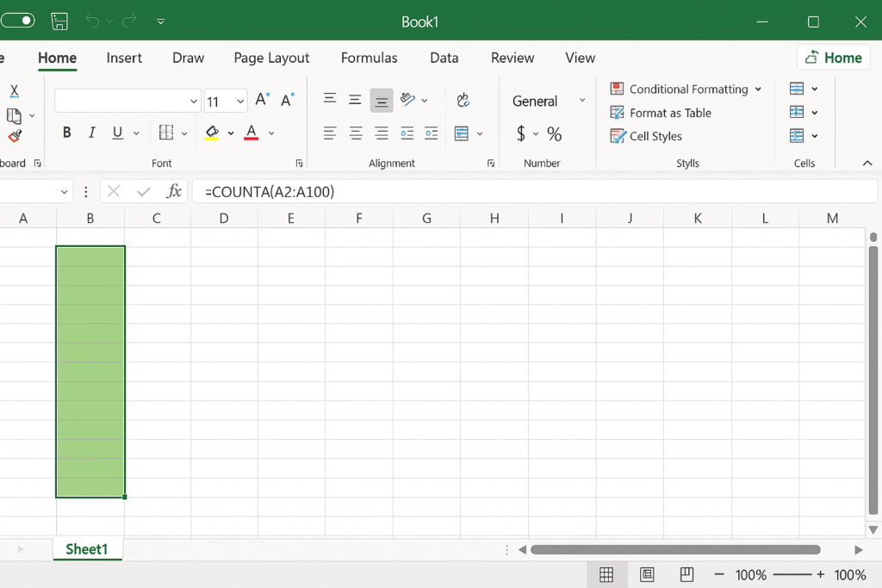The width and height of the screenshot is (882, 588).
Task: Click the wrap text icon
Action: click(x=463, y=100)
